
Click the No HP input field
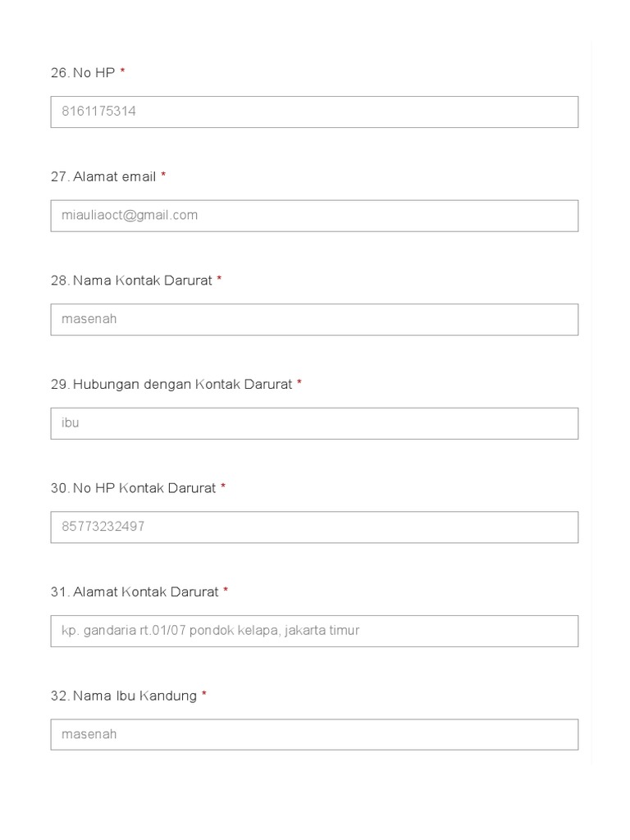[314, 112]
